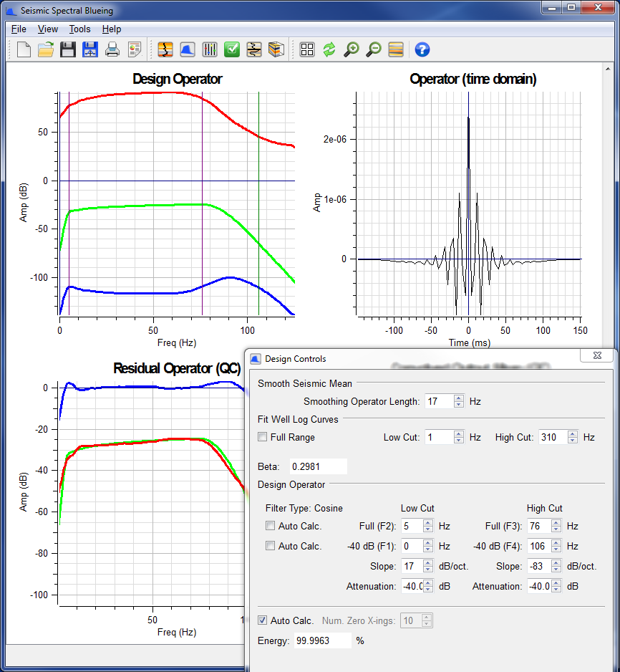The width and height of the screenshot is (620, 672).
Task: Open the View menu
Action: tap(48, 29)
